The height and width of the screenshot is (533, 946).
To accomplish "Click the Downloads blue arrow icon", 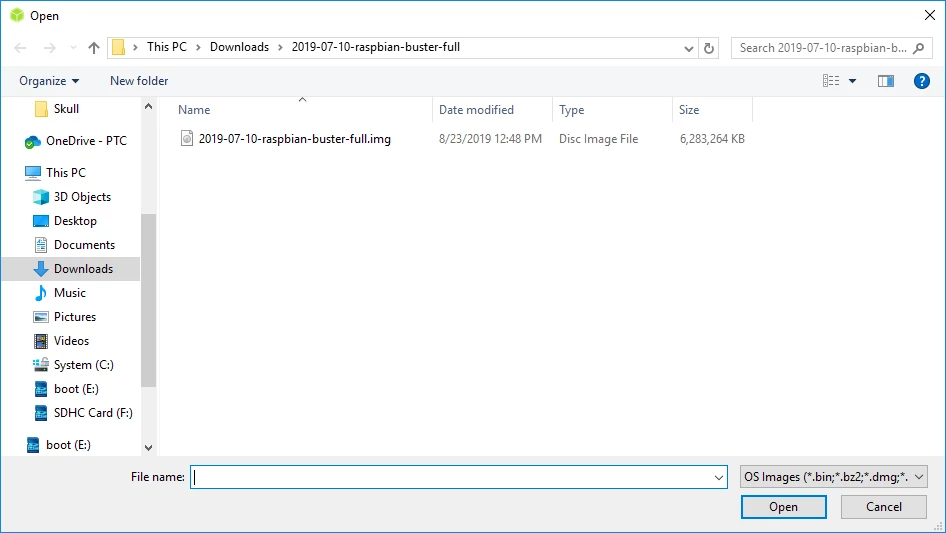I will pyautogui.click(x=40, y=269).
